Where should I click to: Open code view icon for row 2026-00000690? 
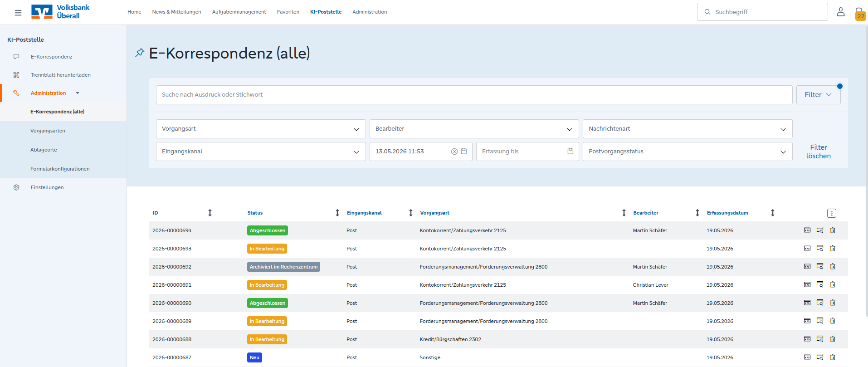coord(807,303)
